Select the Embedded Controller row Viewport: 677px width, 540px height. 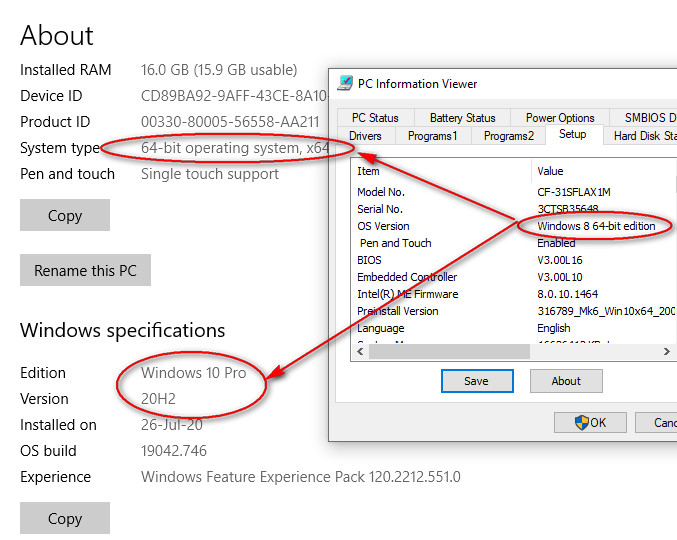514,277
